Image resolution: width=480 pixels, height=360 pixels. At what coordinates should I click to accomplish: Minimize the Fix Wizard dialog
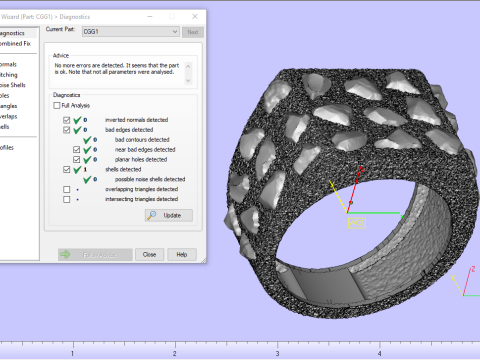150,16
